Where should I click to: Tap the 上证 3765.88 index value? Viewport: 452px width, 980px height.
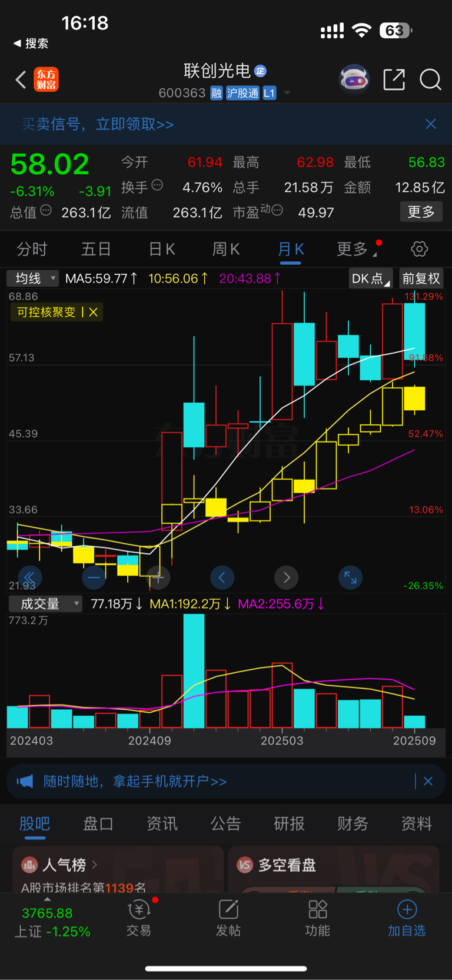47,913
